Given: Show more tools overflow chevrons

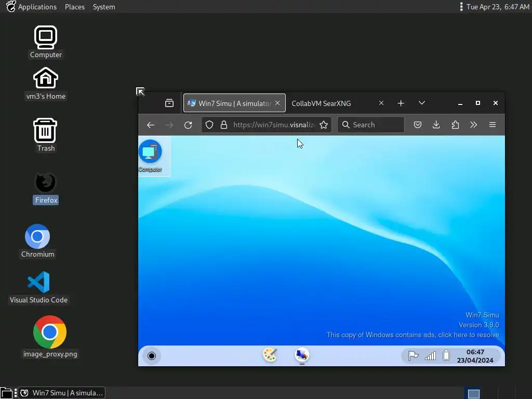Looking at the screenshot, I should pos(474,125).
